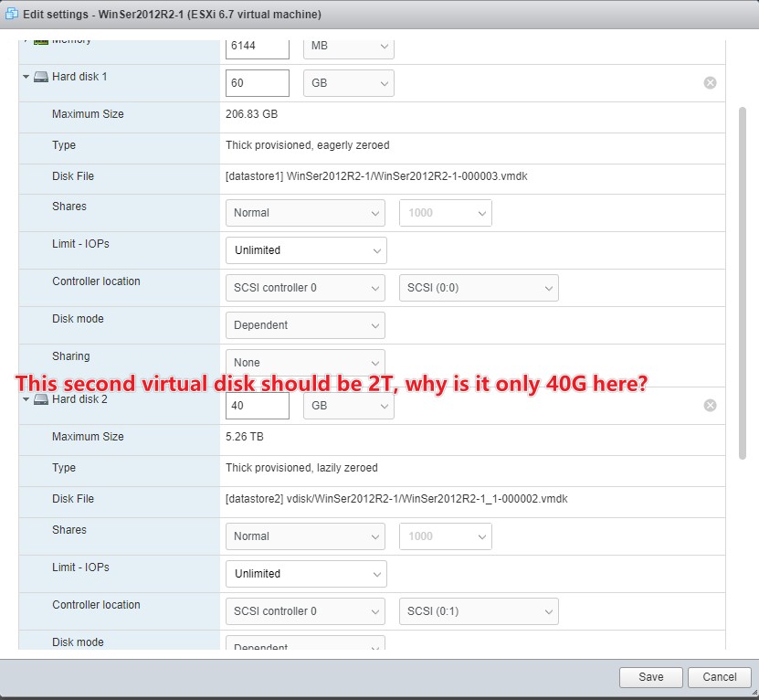
Task: Remove Hard disk 1 with its X icon
Action: (710, 82)
